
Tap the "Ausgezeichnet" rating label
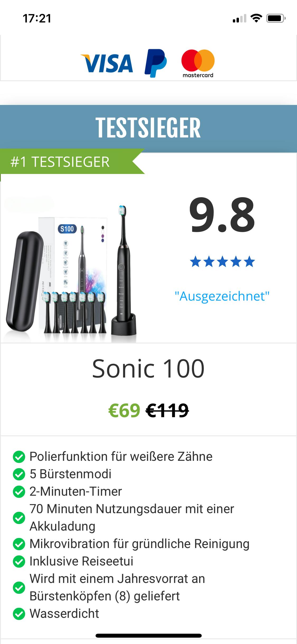pyautogui.click(x=222, y=296)
